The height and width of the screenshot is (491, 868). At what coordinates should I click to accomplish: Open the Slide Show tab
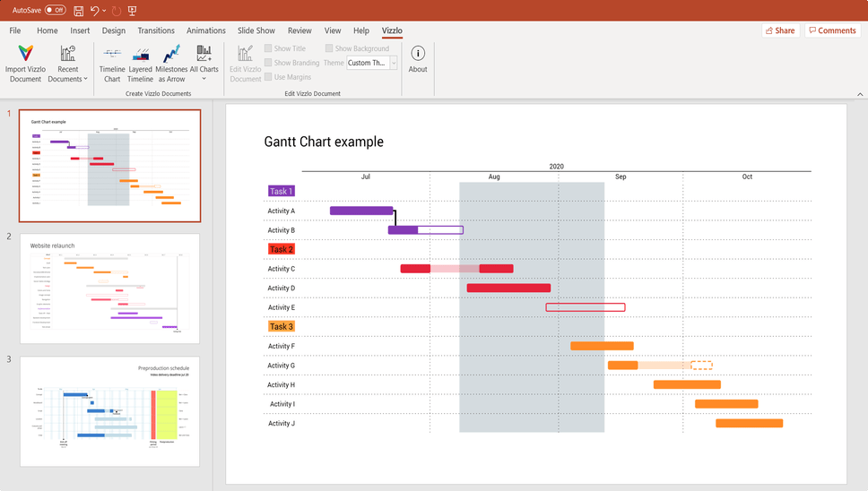[256, 30]
